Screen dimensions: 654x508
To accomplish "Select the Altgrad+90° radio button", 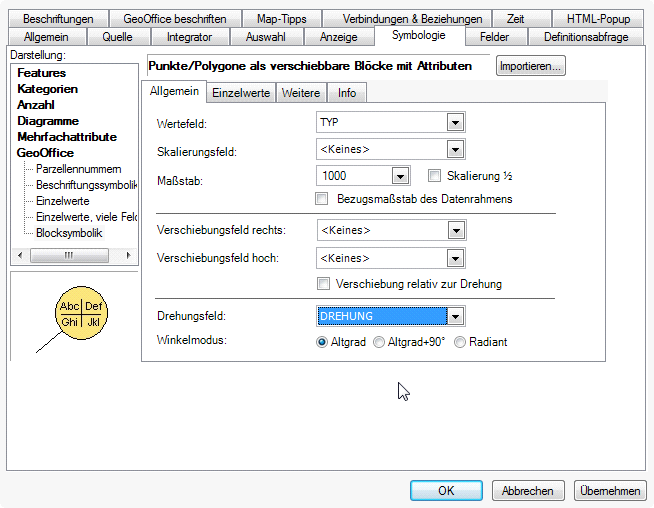I will tap(379, 342).
